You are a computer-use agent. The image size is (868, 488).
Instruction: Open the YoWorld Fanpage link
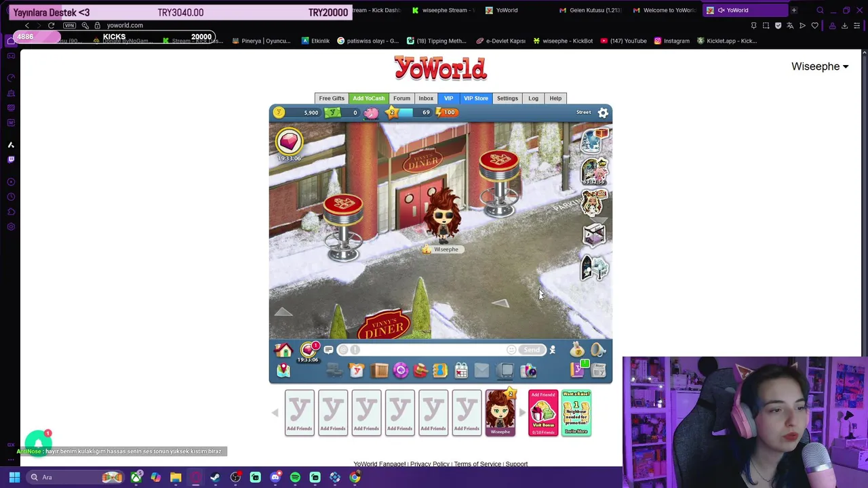coord(379,464)
